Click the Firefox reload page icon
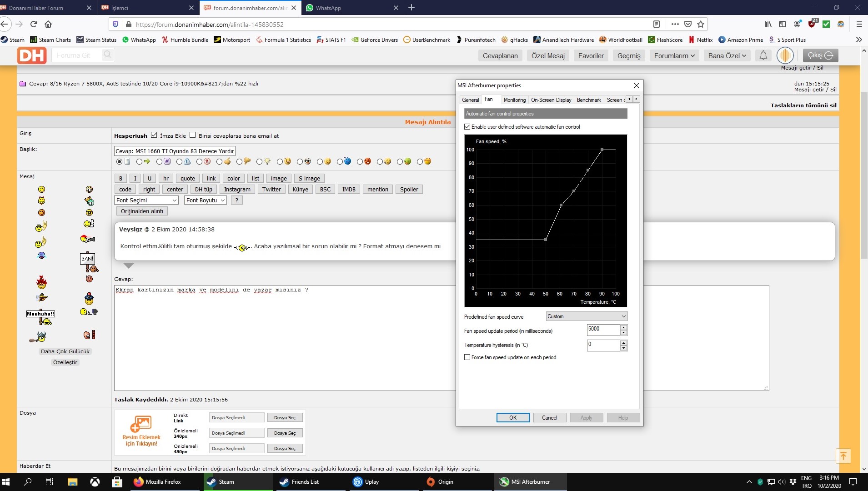 click(34, 24)
